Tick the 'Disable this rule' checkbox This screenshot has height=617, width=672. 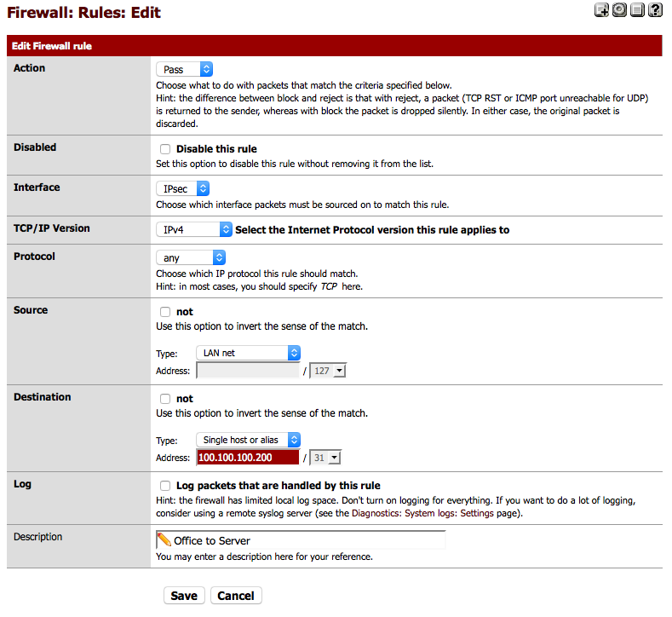coord(165,149)
